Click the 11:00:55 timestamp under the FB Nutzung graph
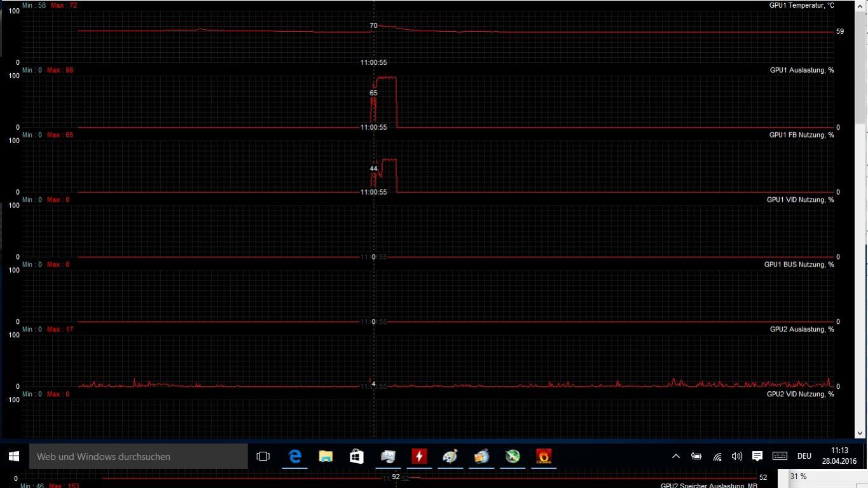The image size is (868, 488). point(373,192)
